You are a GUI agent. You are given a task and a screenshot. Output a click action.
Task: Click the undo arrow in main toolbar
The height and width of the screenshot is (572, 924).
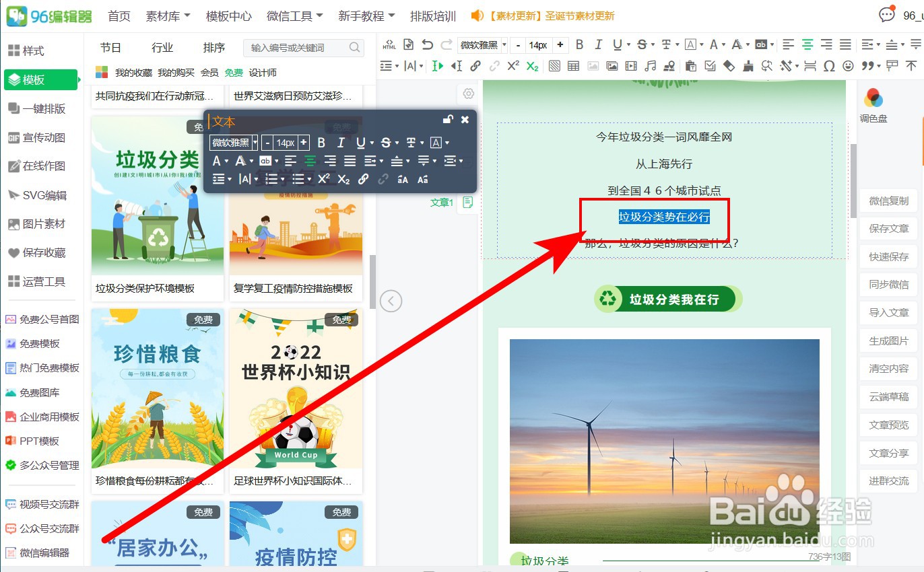pos(427,45)
